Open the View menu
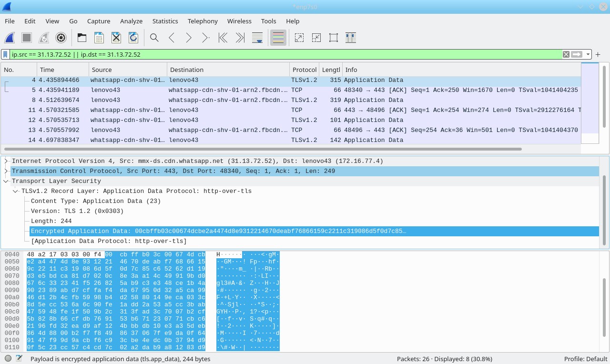The image size is (610, 364). click(x=52, y=21)
